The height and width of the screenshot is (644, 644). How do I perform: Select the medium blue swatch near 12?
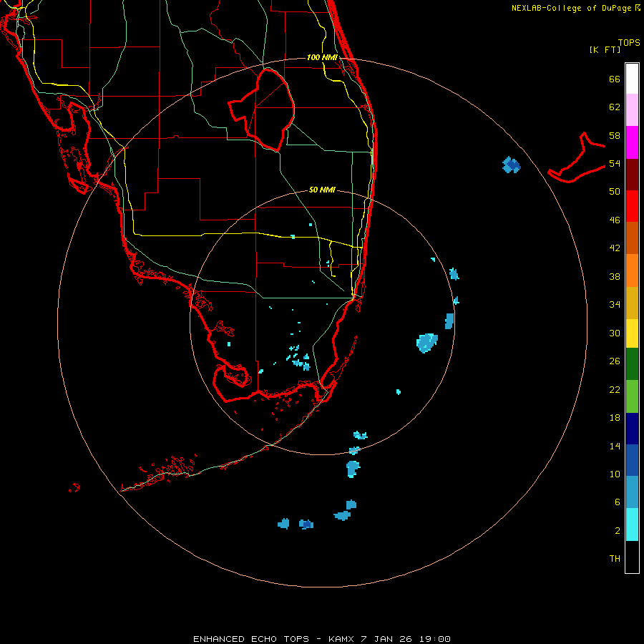pos(632,460)
